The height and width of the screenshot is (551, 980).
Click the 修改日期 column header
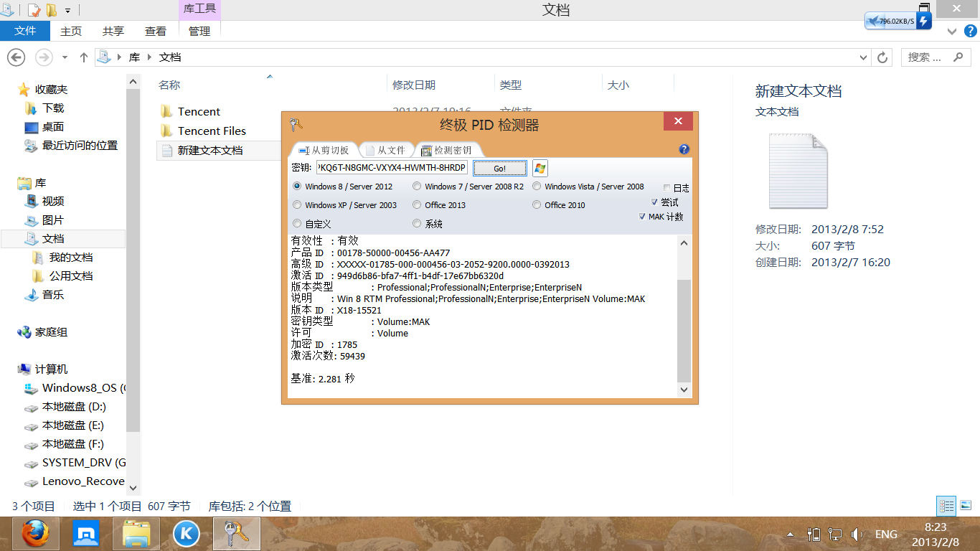pos(414,85)
